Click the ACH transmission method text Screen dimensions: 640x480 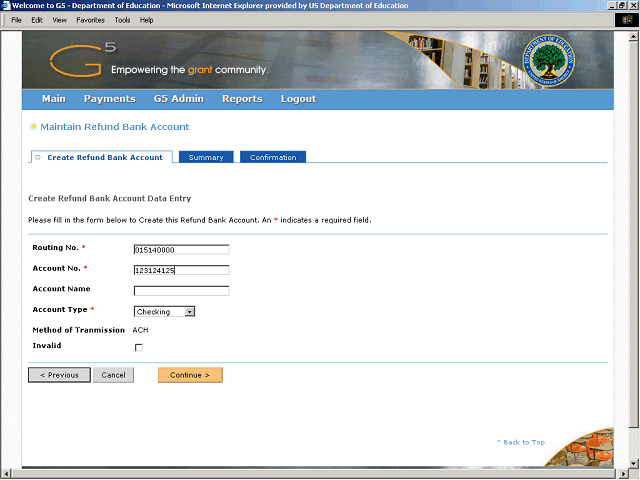coord(140,330)
